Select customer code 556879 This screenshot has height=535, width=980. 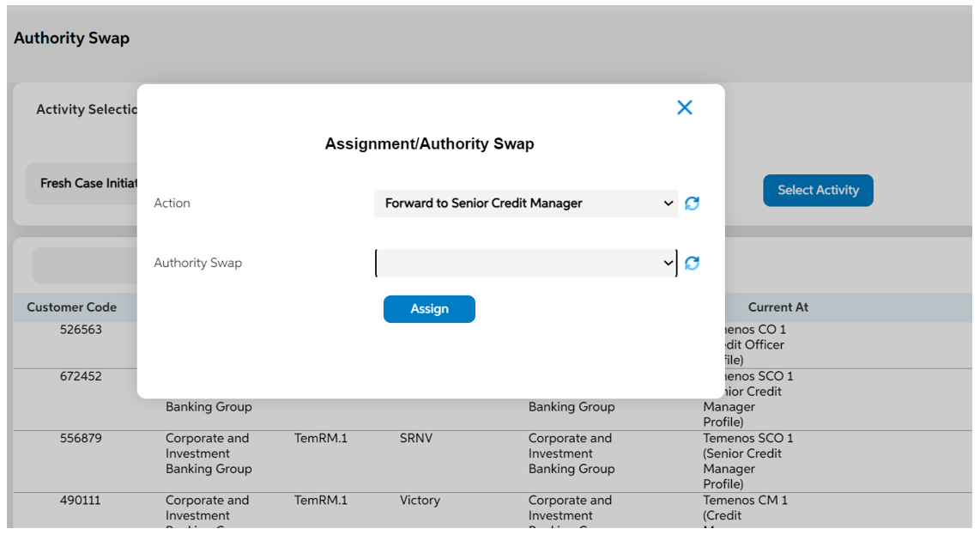[x=81, y=438]
